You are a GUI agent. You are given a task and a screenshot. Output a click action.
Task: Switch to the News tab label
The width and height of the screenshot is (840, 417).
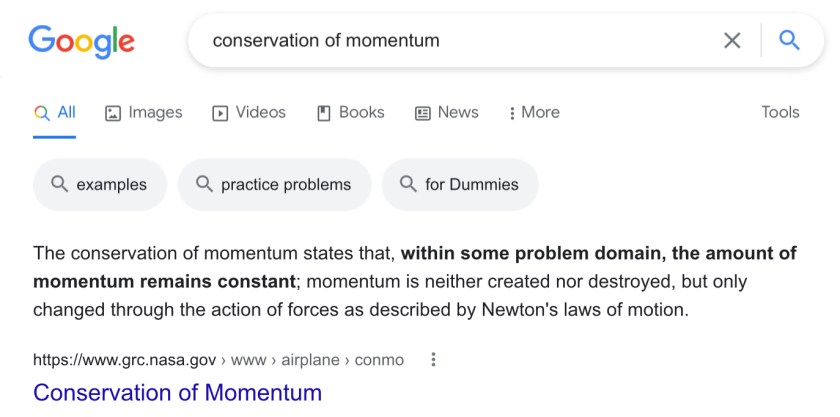tap(458, 112)
